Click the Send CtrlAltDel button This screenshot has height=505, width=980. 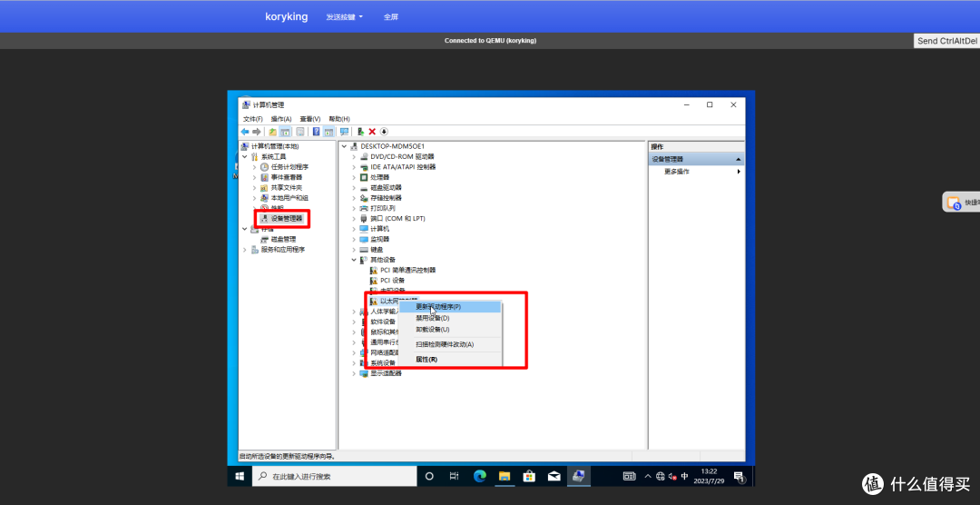click(946, 41)
